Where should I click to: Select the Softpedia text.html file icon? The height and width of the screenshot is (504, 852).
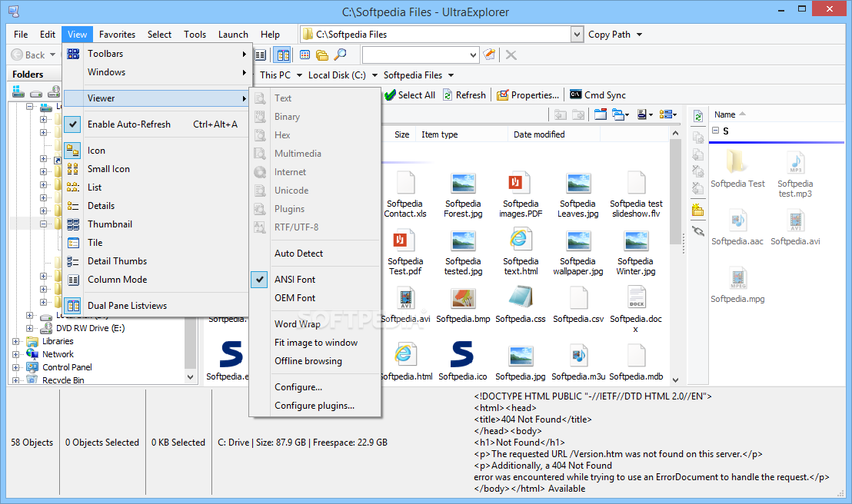click(520, 240)
